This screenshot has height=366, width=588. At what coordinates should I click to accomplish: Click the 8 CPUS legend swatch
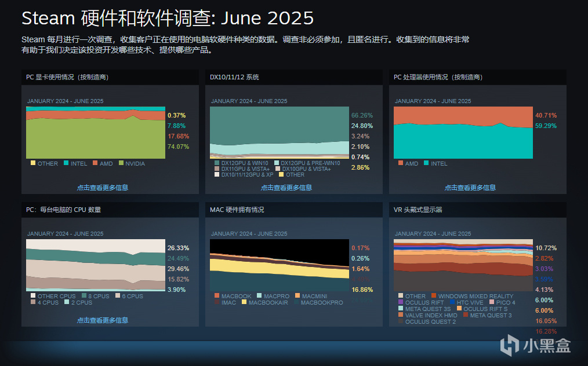click(84, 295)
